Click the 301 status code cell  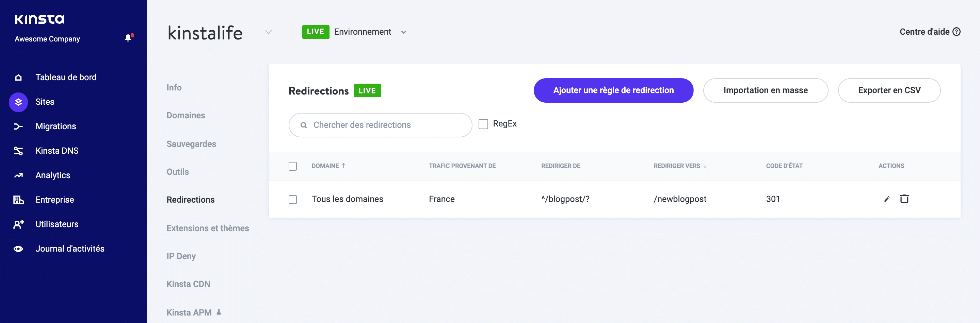click(773, 199)
